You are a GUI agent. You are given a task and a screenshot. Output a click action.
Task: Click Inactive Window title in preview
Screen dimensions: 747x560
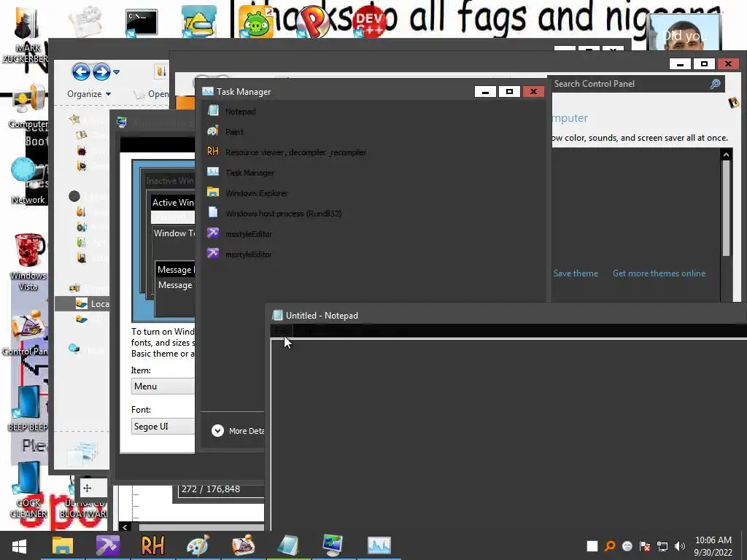tap(169, 181)
